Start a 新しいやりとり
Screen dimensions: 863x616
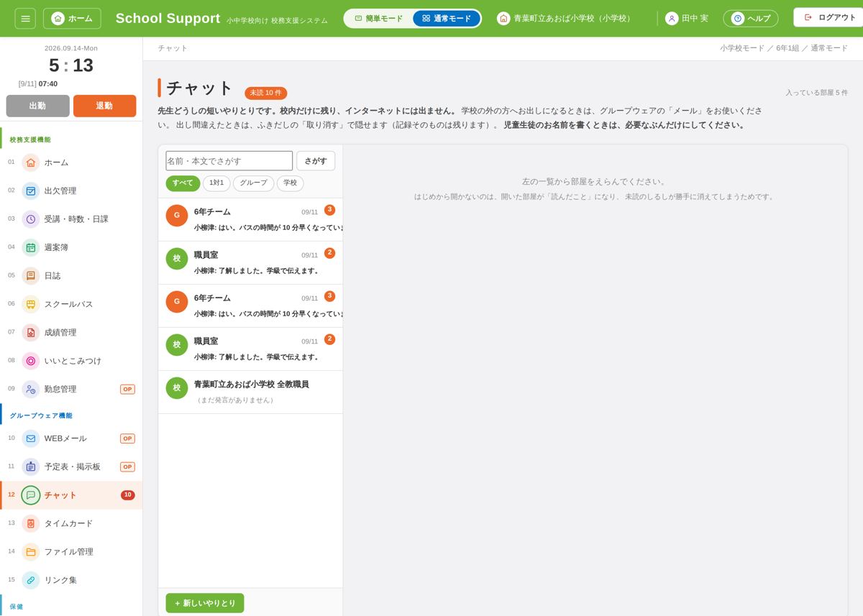tap(205, 603)
